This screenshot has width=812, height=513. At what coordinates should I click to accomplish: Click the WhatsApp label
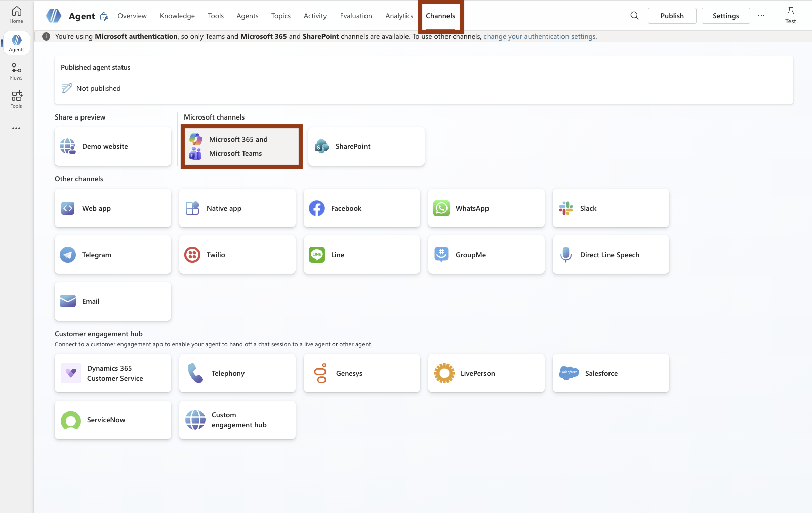tap(472, 208)
